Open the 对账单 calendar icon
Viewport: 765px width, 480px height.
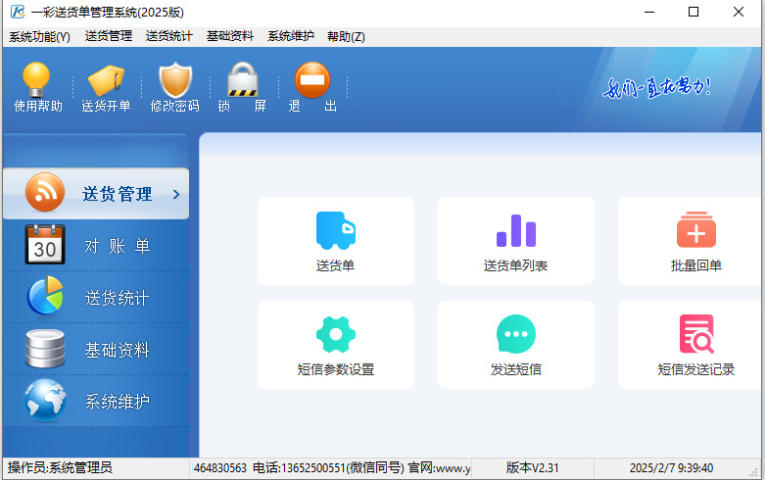(45, 244)
